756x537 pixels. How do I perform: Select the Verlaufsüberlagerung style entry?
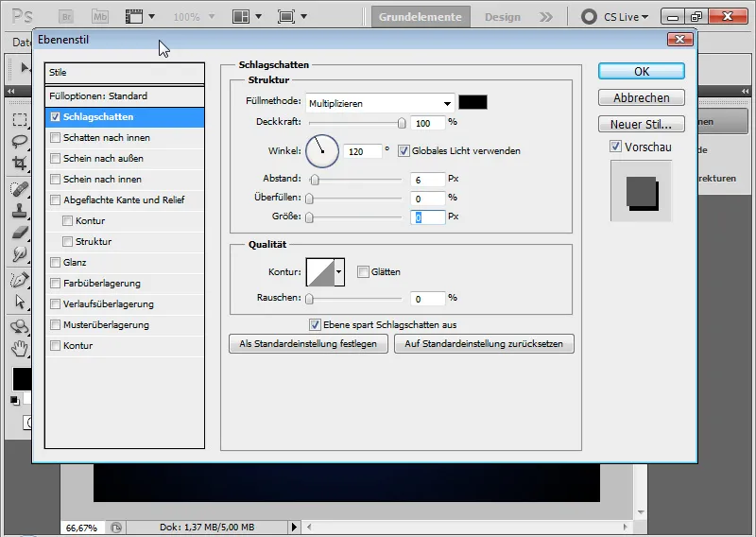(x=125, y=304)
